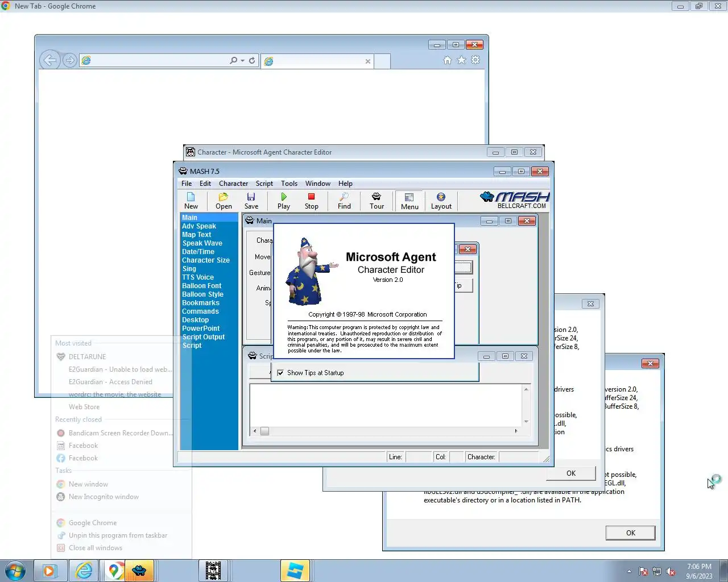Select Script Output in the sidebar
Image resolution: width=728 pixels, height=582 pixels.
(x=203, y=337)
